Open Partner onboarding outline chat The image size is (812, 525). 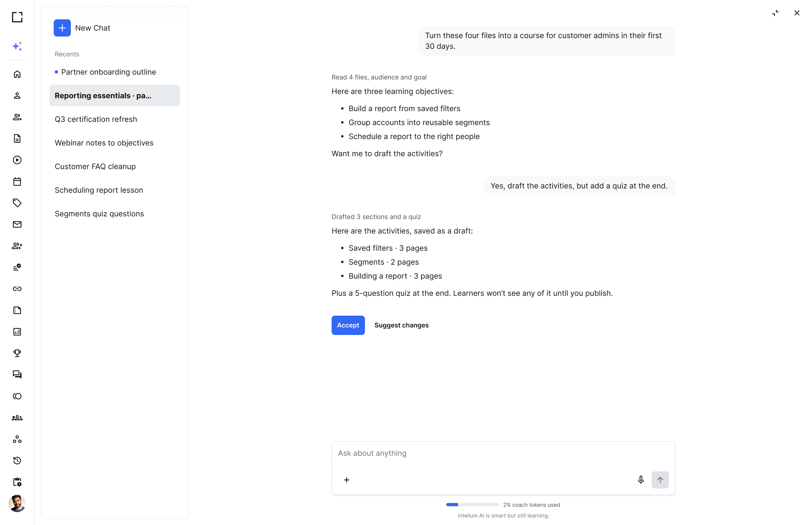(x=114, y=72)
